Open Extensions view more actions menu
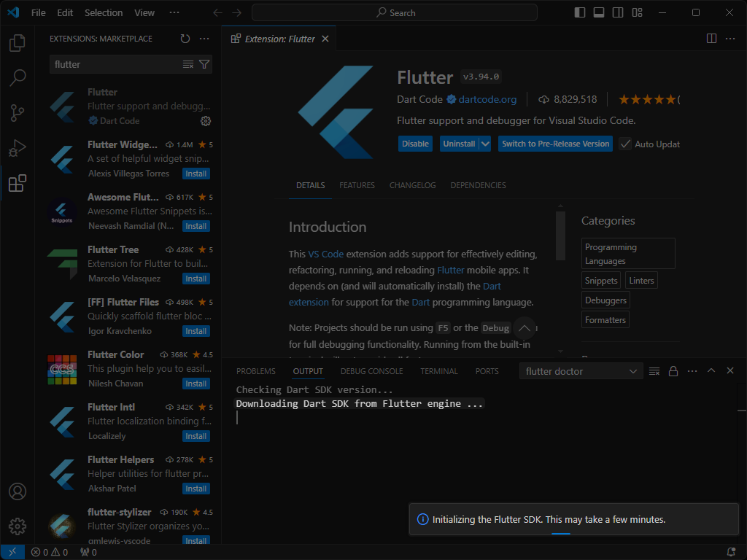 [204, 39]
